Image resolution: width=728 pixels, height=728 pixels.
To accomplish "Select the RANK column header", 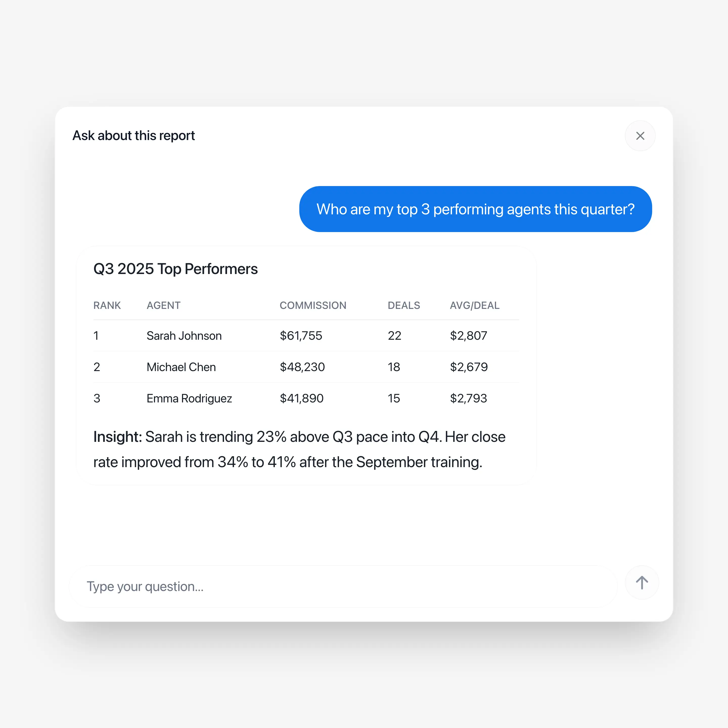I will (x=107, y=305).
